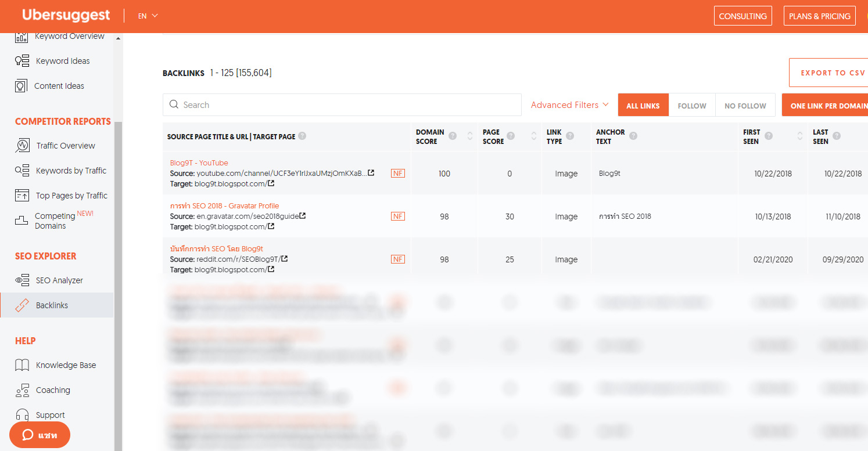Image resolution: width=868 pixels, height=451 pixels.
Task: Click the help icon beside Last Seen
Action: point(837,136)
